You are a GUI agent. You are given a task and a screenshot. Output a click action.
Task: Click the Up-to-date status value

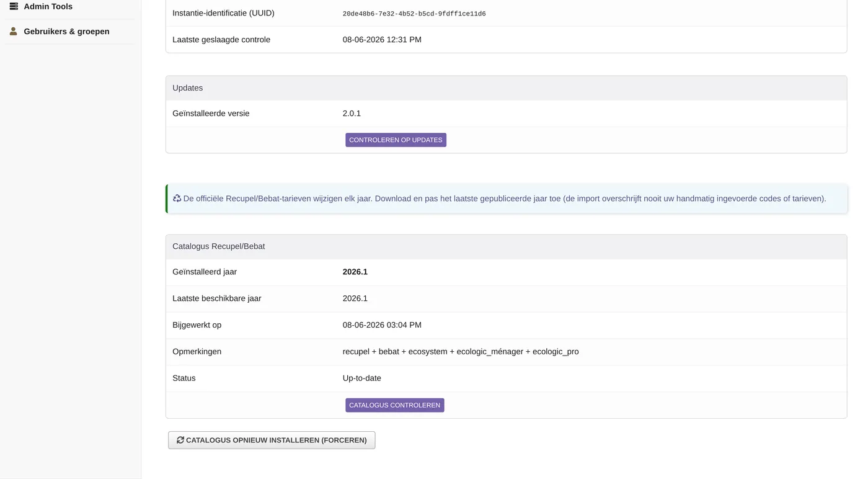click(361, 378)
